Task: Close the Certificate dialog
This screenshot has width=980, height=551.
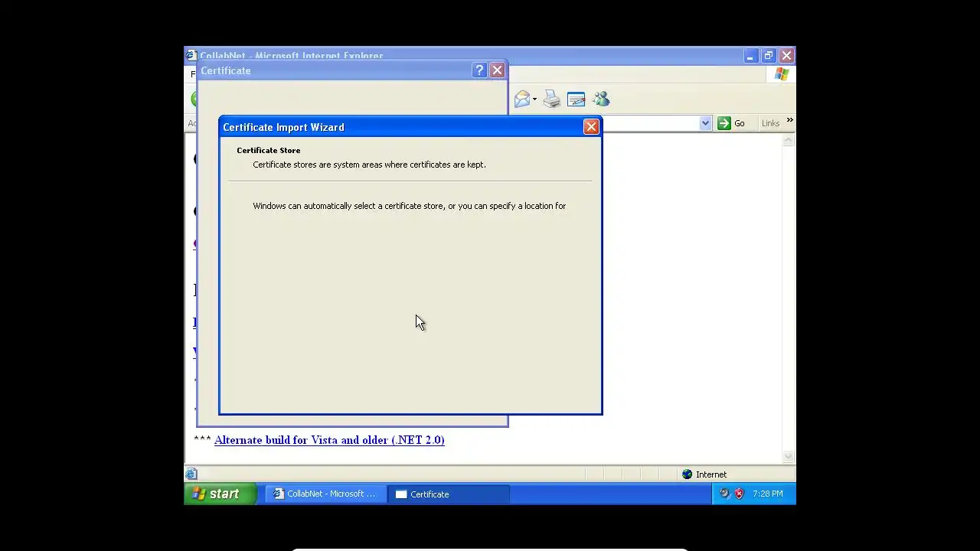Action: (x=497, y=70)
